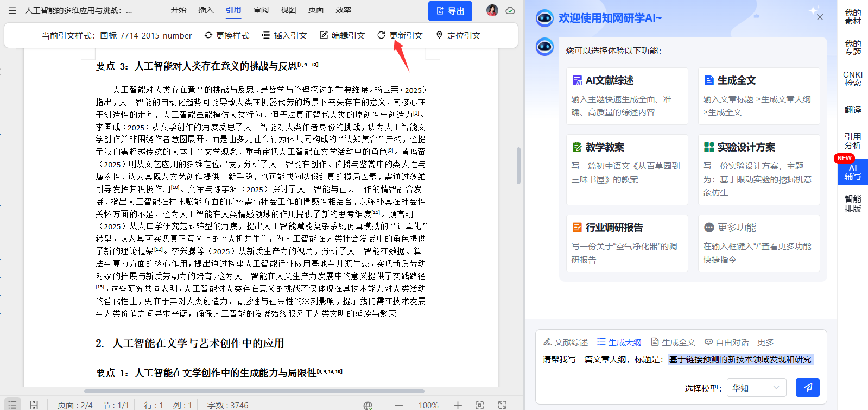868x410 pixels.
Task: Click the zoom in plus icon
Action: tap(458, 405)
